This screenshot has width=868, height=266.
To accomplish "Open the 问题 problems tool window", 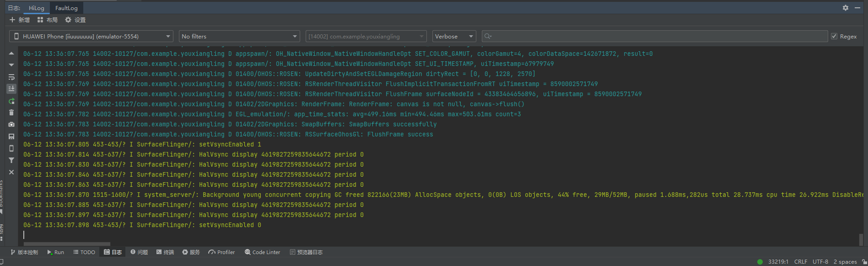I will [x=139, y=252].
